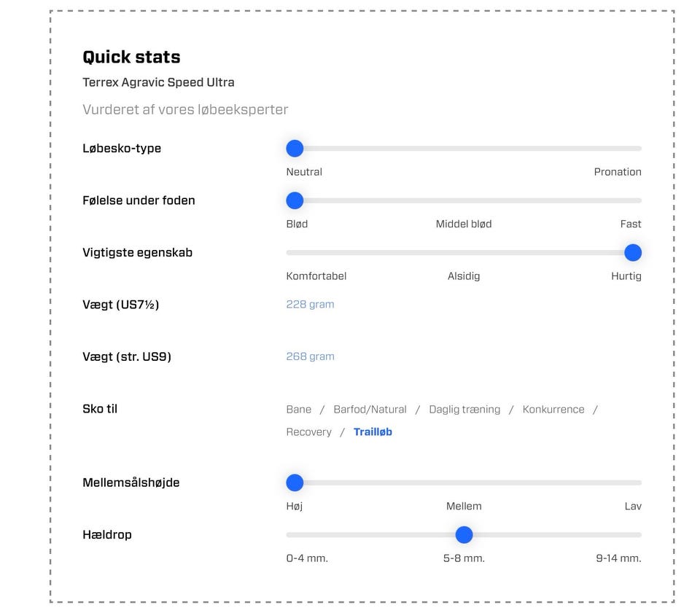Click the 268 gram weight value
This screenshot has width=700, height=613.
pyautogui.click(x=310, y=356)
